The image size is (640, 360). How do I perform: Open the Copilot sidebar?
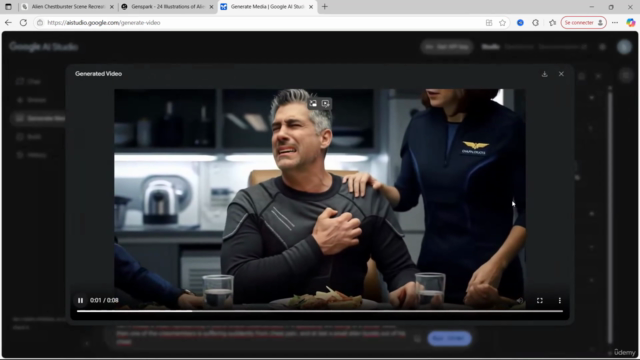(631, 22)
